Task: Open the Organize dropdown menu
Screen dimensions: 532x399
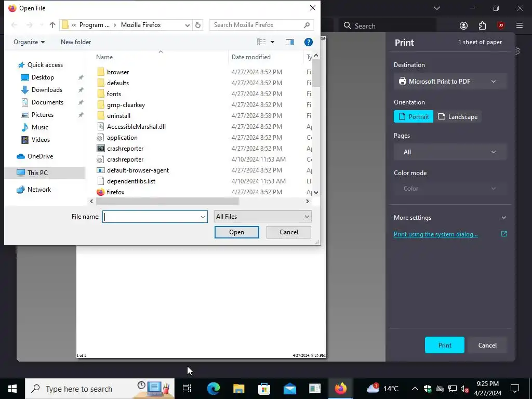Action: tap(29, 42)
